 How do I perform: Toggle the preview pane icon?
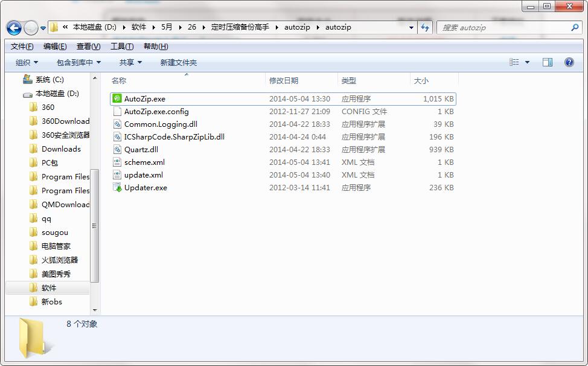click(548, 62)
